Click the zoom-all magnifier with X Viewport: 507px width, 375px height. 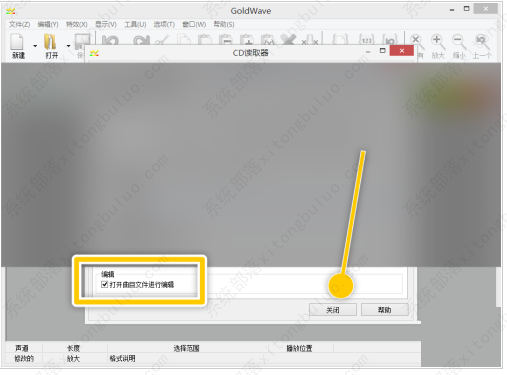(x=417, y=42)
